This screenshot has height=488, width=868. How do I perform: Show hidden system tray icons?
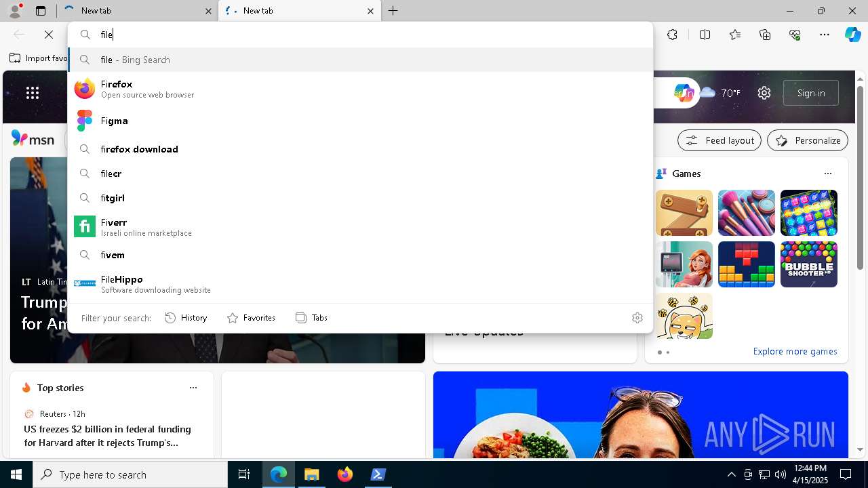[731, 474]
